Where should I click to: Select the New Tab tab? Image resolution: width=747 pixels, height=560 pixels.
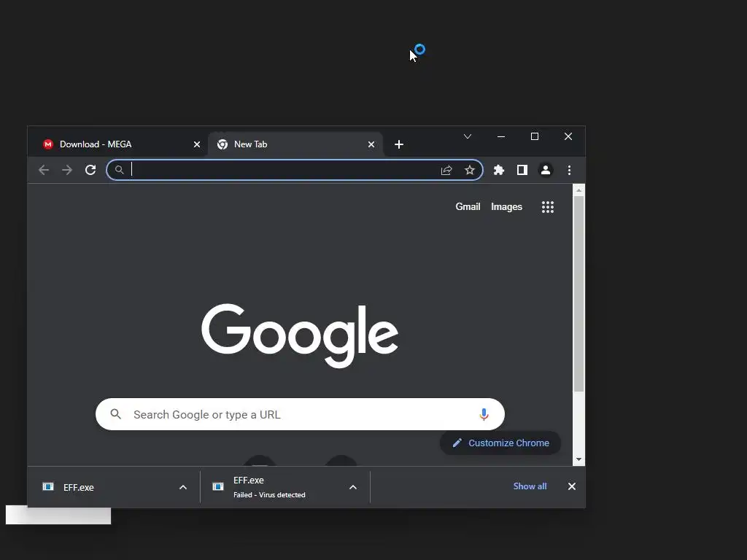click(295, 144)
